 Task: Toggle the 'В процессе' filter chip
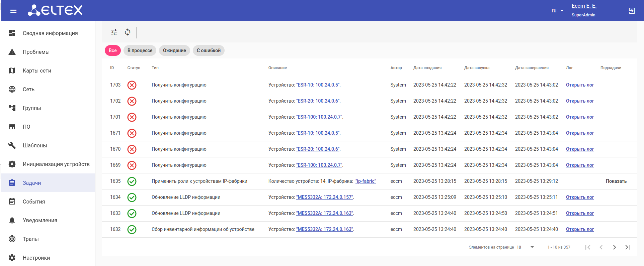click(140, 50)
